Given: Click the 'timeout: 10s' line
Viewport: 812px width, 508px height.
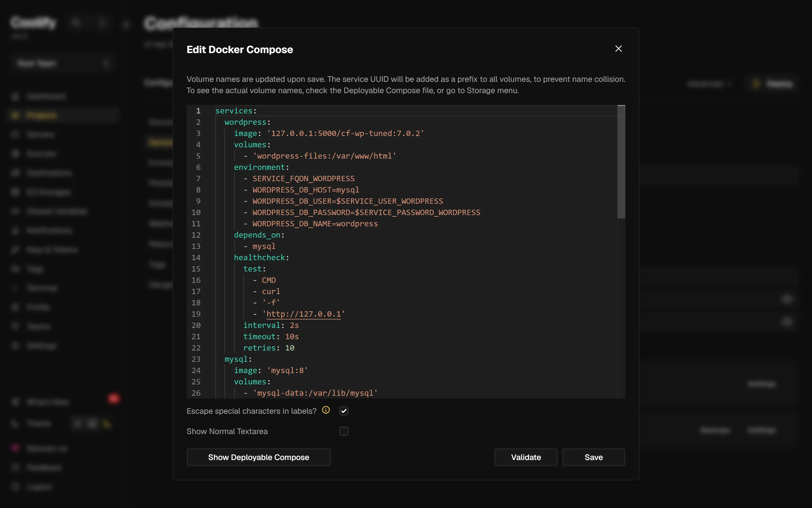Looking at the screenshot, I should pos(271,337).
